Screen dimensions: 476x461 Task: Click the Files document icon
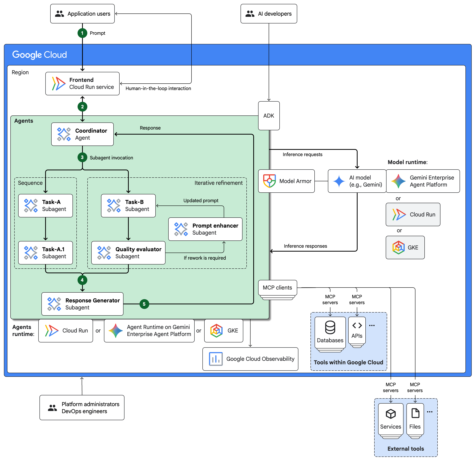point(415,413)
